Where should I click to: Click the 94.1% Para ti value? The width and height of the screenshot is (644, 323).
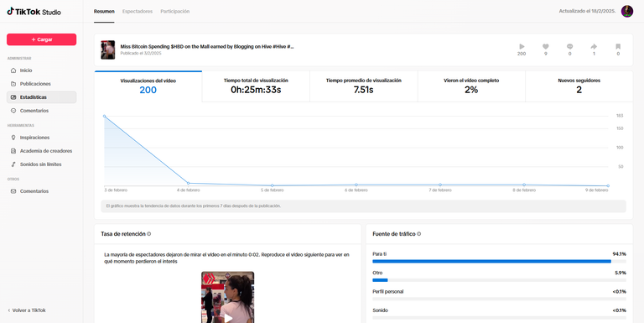(x=620, y=254)
